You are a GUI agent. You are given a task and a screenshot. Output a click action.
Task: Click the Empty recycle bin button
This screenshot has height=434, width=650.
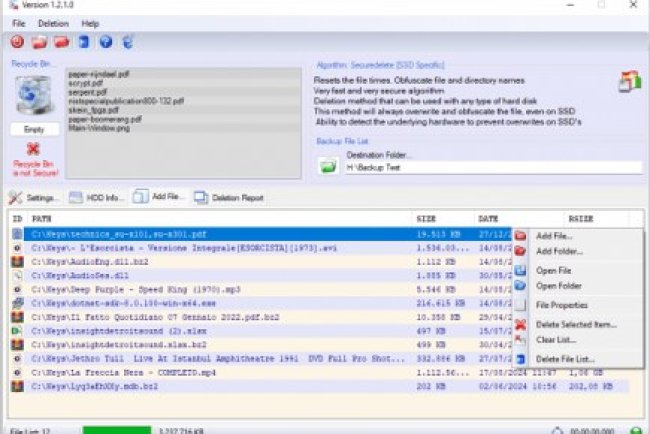(34, 129)
